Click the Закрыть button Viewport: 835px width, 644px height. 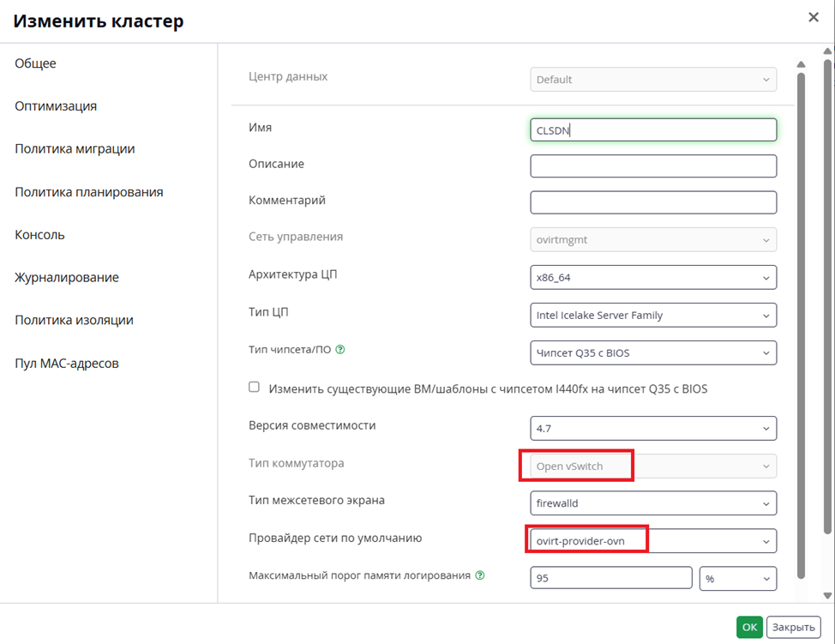coord(794,627)
